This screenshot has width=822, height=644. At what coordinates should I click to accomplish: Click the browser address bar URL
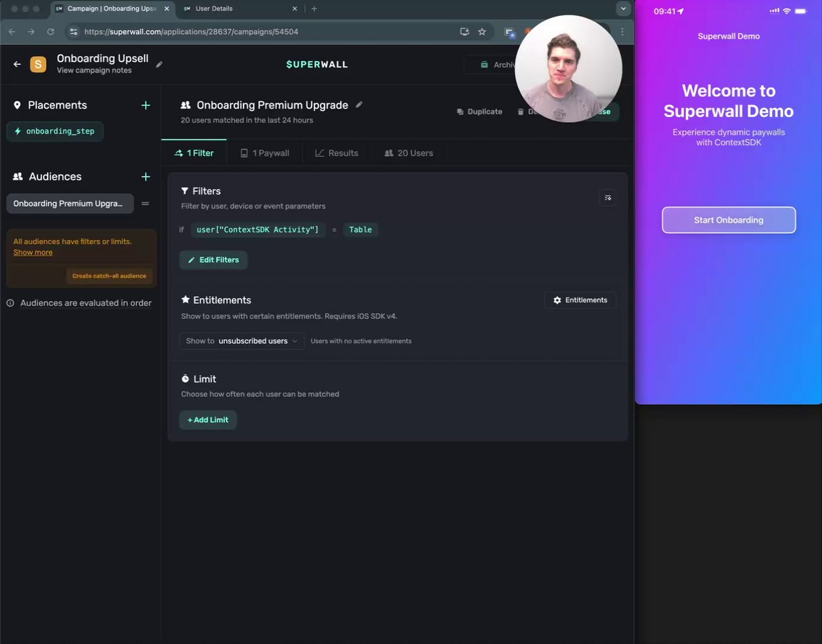[x=191, y=31]
